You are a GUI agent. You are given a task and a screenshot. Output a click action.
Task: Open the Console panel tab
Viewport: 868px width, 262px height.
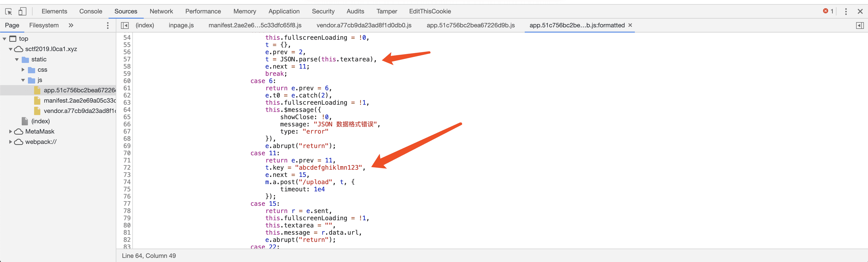pyautogui.click(x=91, y=11)
